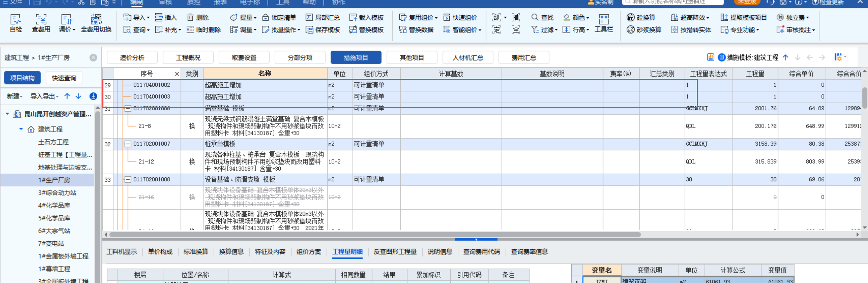Move project item up with up arrow
Viewport: 868px width, 283px height.
[x=67, y=96]
